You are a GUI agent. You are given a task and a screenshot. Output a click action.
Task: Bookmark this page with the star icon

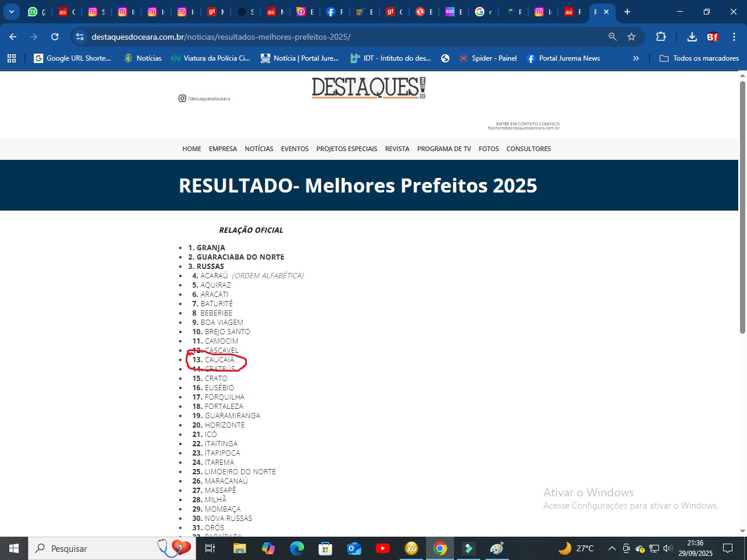click(x=631, y=37)
